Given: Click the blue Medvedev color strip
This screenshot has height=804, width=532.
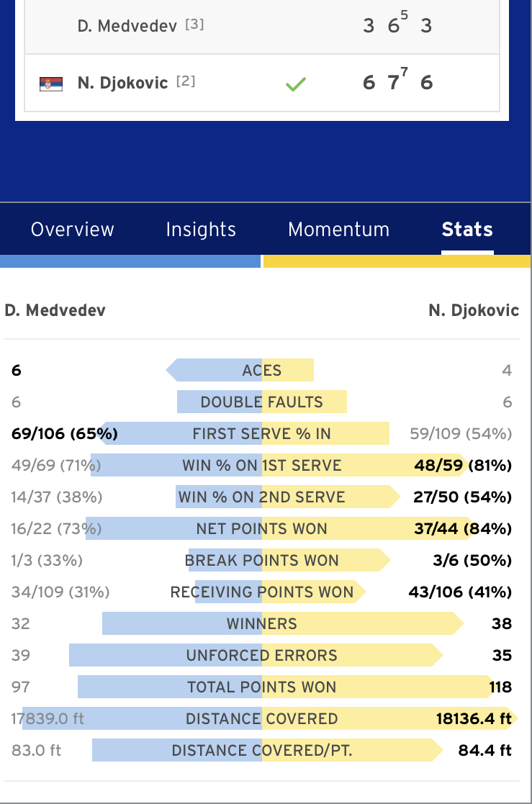Looking at the screenshot, I should tap(130, 261).
